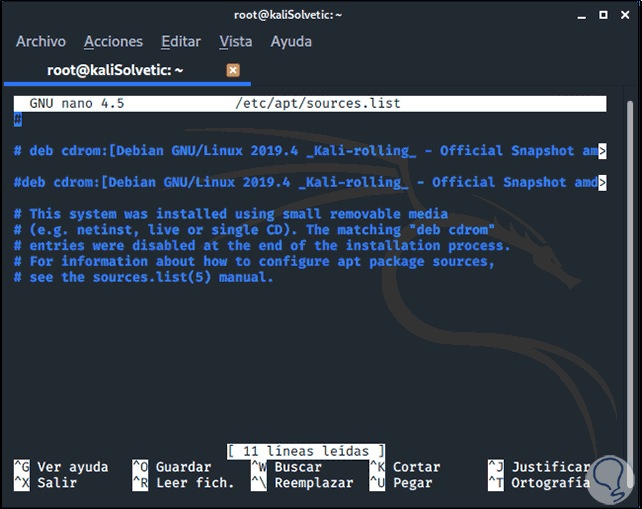Viewport: 642px width, 509px height.
Task: Click the line overflow '>' marker on '#deb cdrom' line
Action: pyautogui.click(x=602, y=183)
